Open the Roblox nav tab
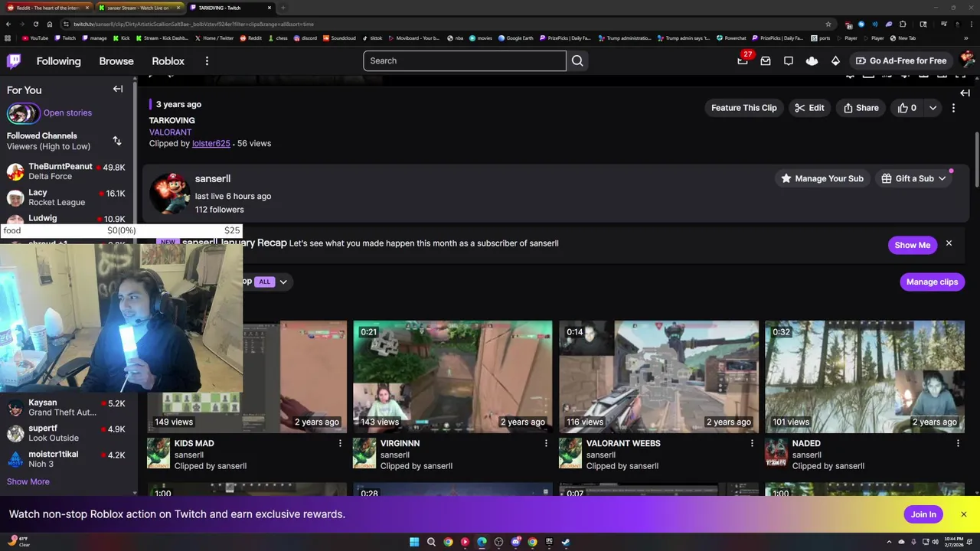This screenshot has height=551, width=980. point(168,61)
